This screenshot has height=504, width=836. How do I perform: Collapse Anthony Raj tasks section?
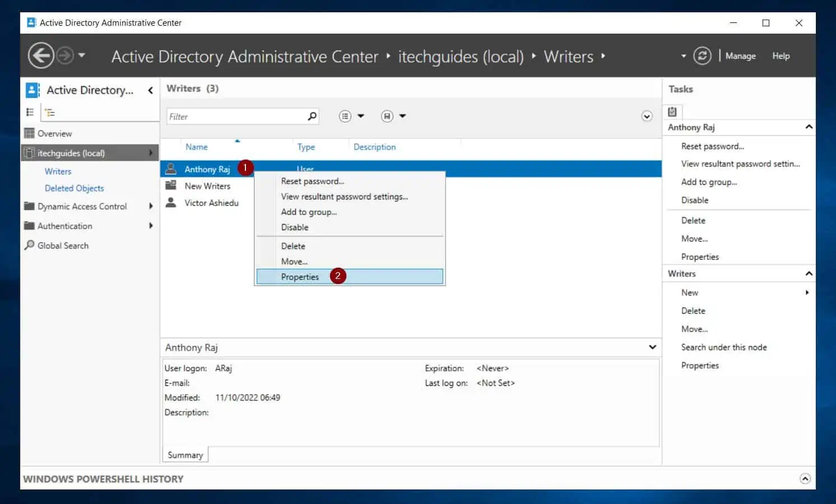point(809,127)
